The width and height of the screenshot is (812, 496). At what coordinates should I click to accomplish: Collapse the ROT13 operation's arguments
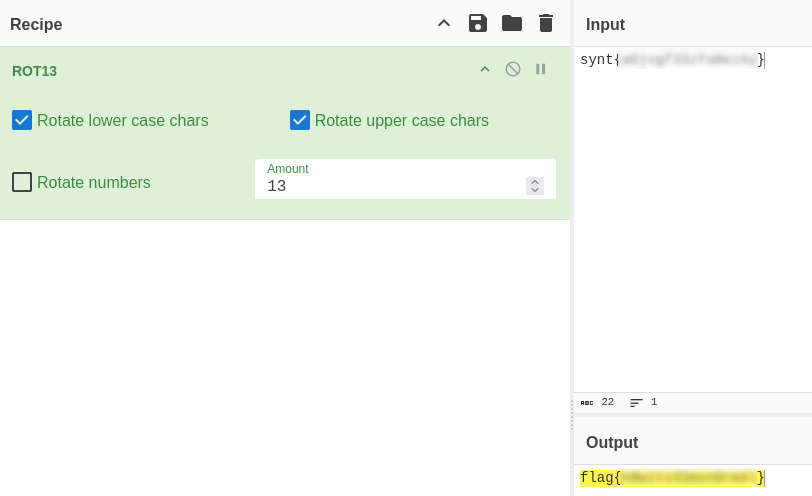point(485,69)
